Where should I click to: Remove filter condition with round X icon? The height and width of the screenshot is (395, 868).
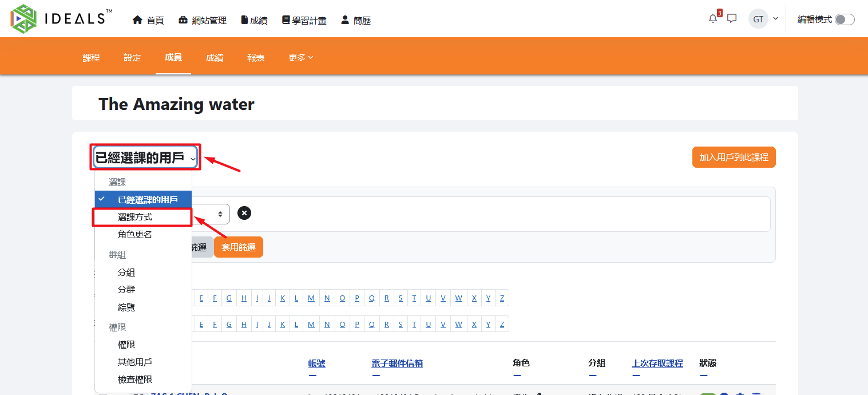[x=244, y=214]
